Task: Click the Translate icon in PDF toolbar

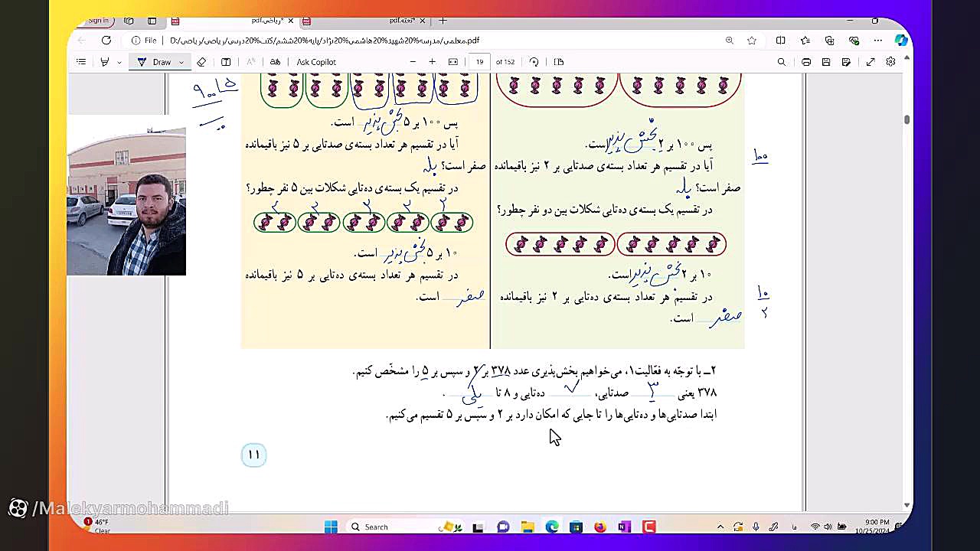Action: click(275, 62)
